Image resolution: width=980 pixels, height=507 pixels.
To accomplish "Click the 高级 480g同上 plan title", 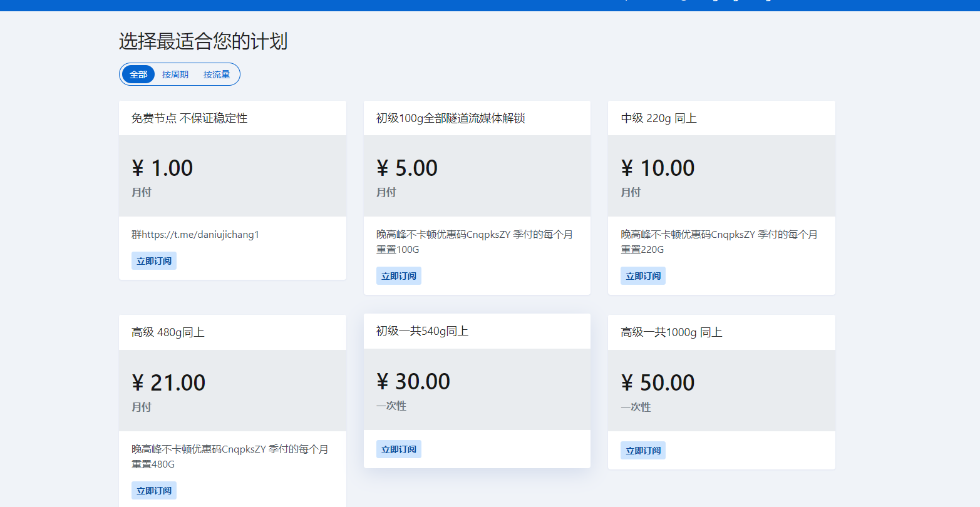I will tap(168, 332).
